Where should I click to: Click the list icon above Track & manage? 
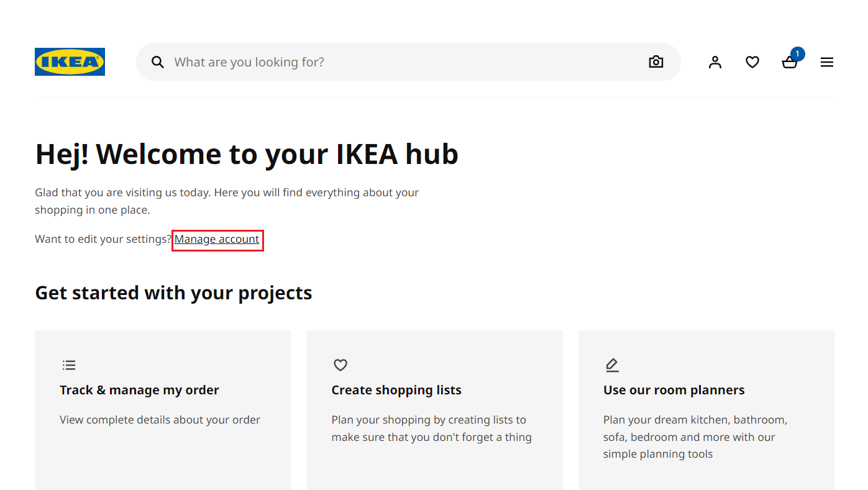[69, 365]
